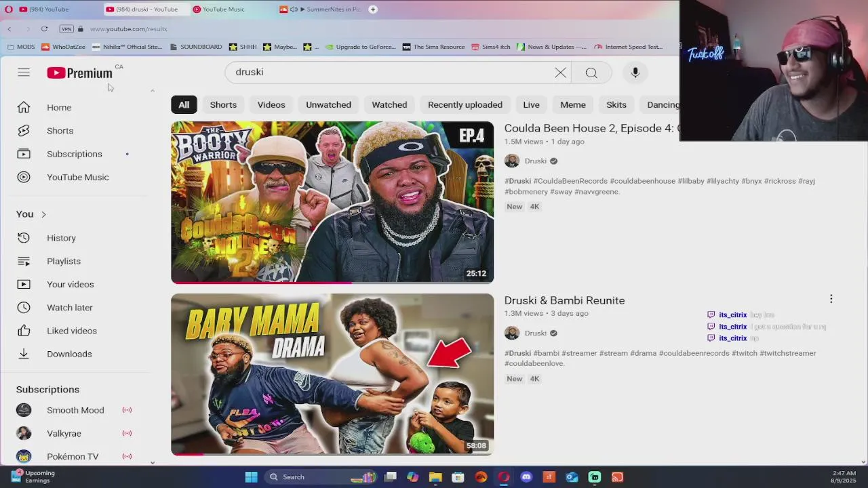Open SOUNDBOARD bookmark

coord(196,47)
